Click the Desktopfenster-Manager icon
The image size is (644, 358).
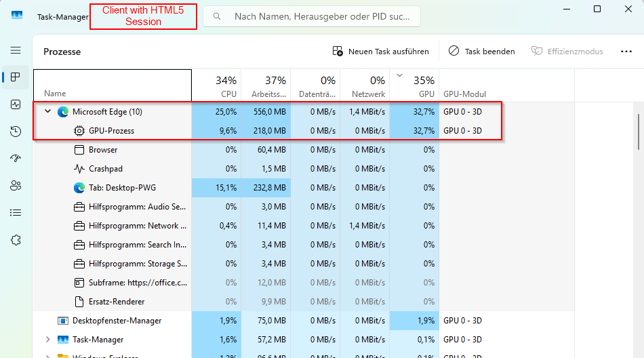coord(63,321)
